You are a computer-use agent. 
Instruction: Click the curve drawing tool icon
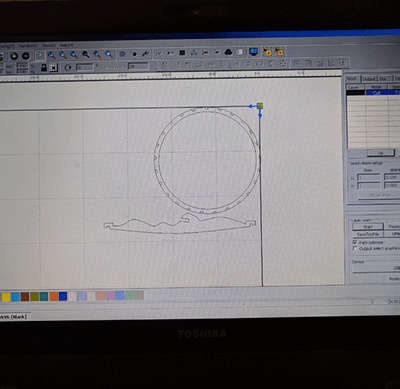coord(159,54)
